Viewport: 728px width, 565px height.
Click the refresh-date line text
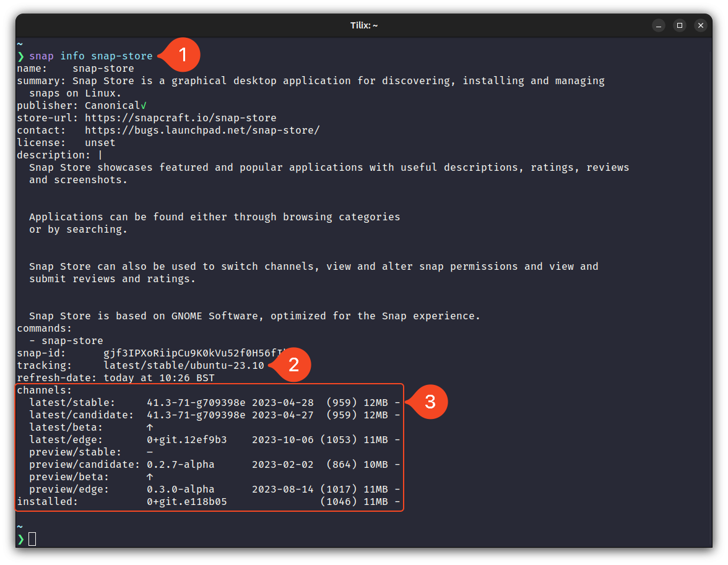point(115,378)
